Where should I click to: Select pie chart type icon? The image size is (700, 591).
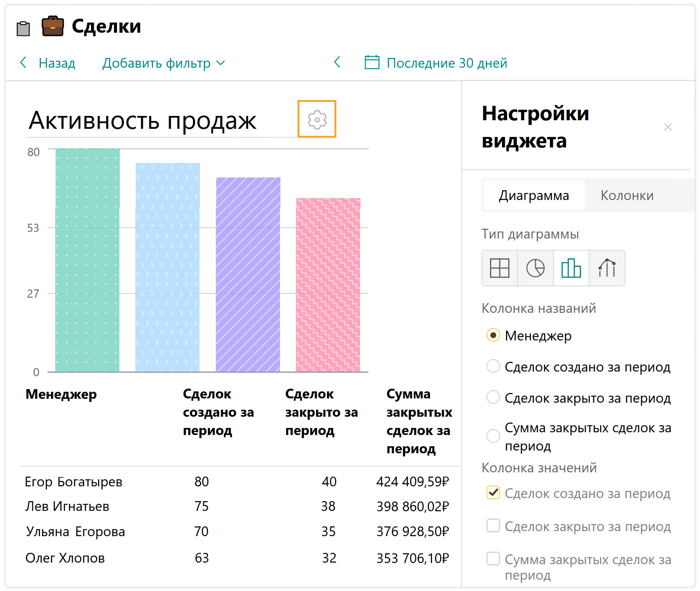click(535, 268)
